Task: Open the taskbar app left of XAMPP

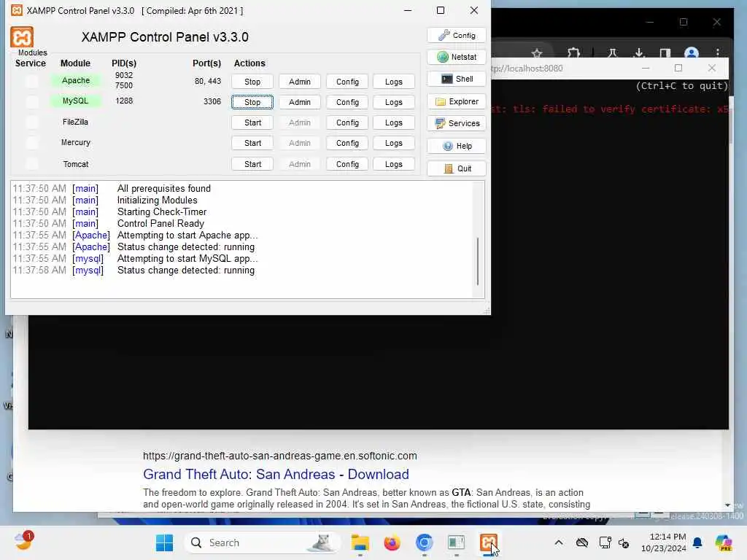Action: click(x=456, y=542)
